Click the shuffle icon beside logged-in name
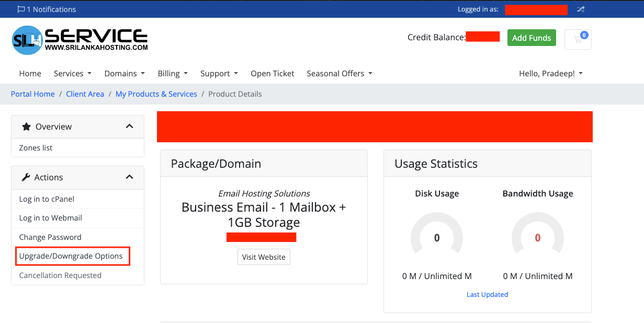The width and height of the screenshot is (644, 323). 581,9
